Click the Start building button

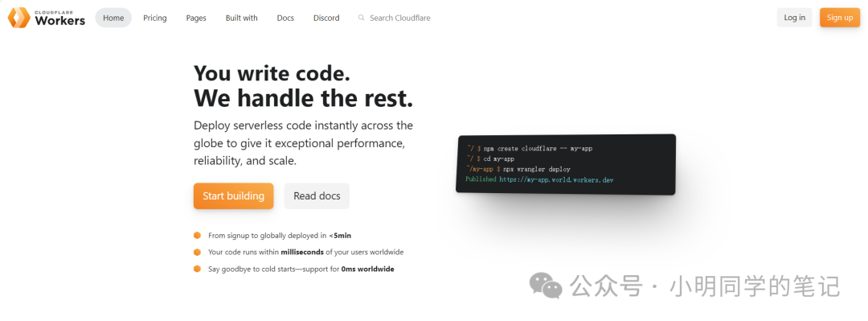point(234,195)
